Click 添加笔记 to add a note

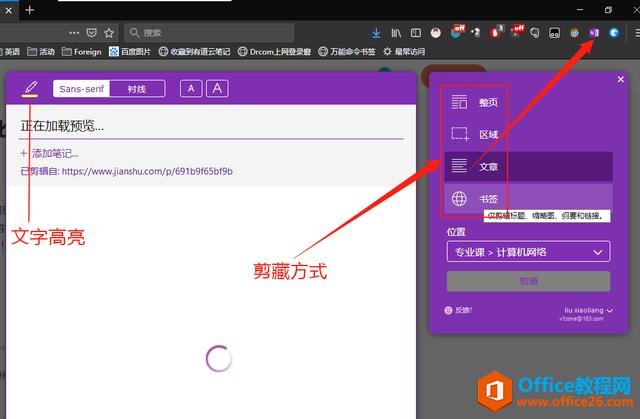tap(50, 154)
